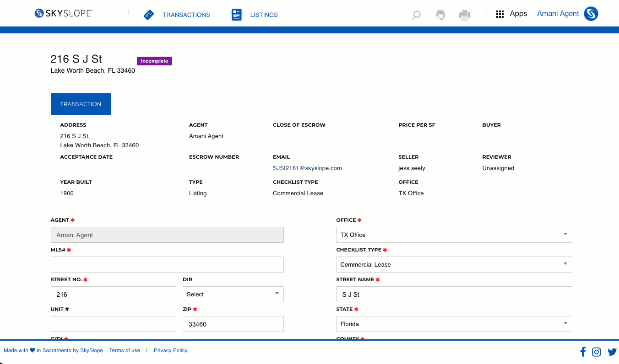619x364 pixels.
Task: Click the Street No. field containing 216
Action: [x=114, y=294]
